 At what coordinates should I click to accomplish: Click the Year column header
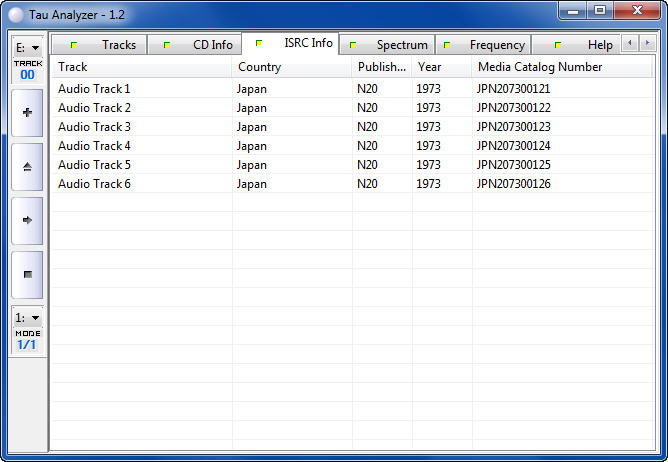pos(442,67)
